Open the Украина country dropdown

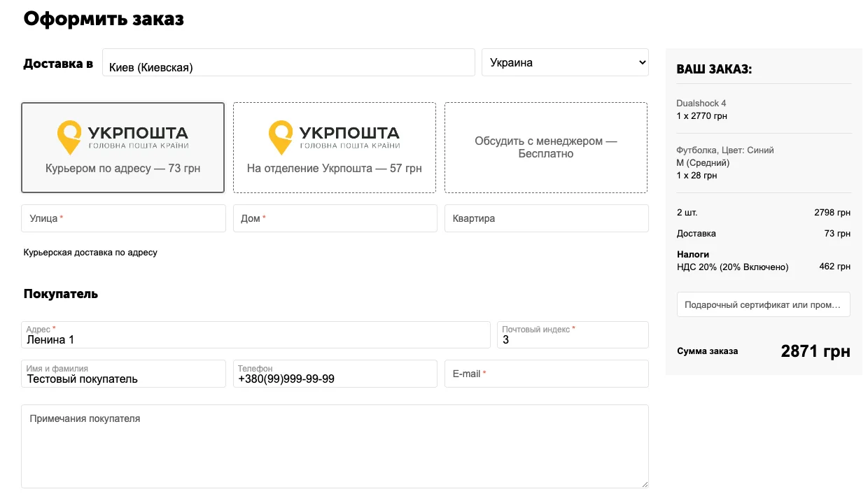pyautogui.click(x=565, y=62)
